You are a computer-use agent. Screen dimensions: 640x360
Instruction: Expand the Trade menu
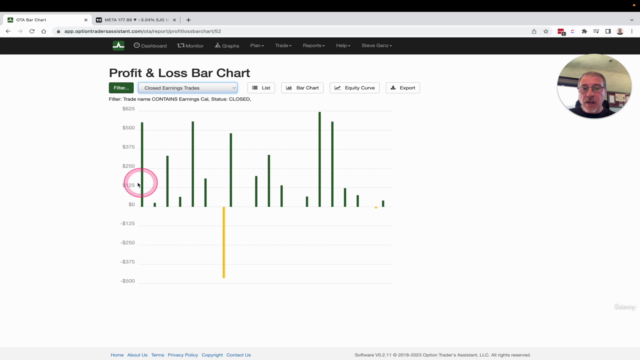coord(283,46)
